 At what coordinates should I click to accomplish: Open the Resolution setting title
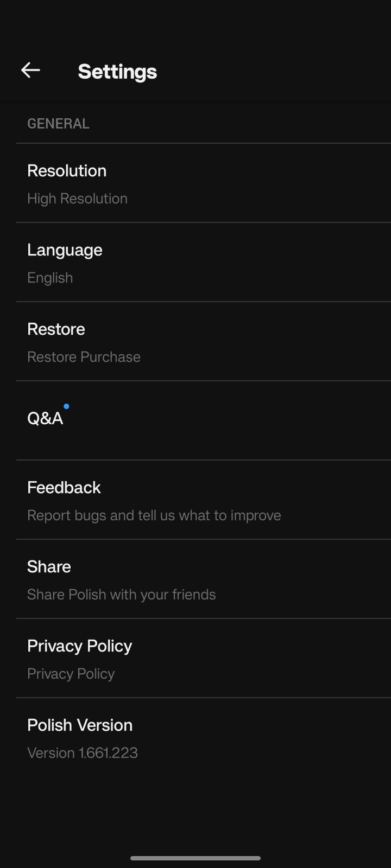coord(67,171)
